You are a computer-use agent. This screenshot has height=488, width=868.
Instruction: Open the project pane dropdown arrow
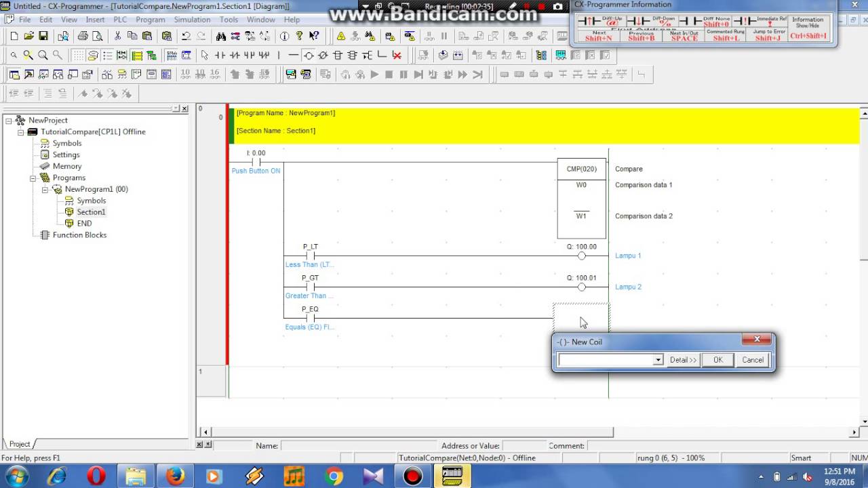(x=176, y=108)
